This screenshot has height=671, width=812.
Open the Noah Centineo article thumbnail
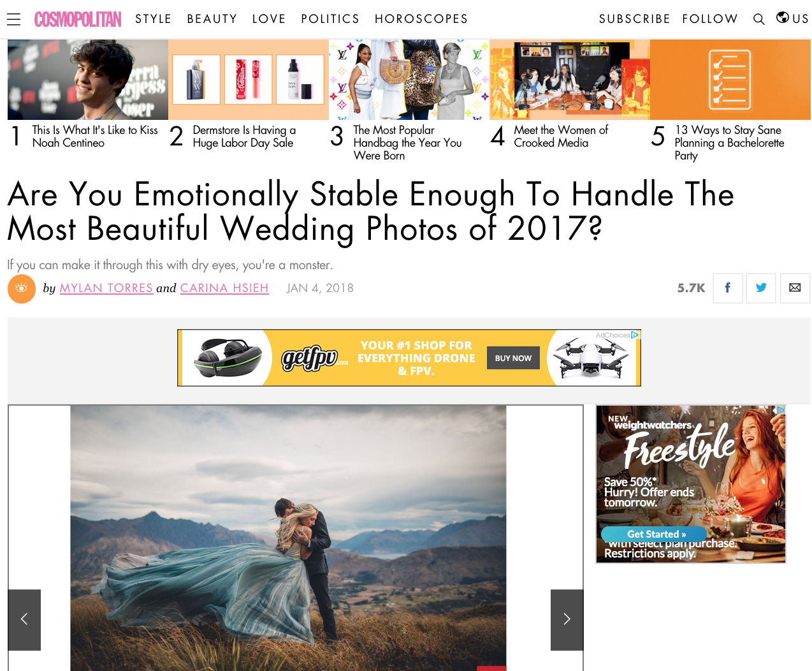[88, 80]
